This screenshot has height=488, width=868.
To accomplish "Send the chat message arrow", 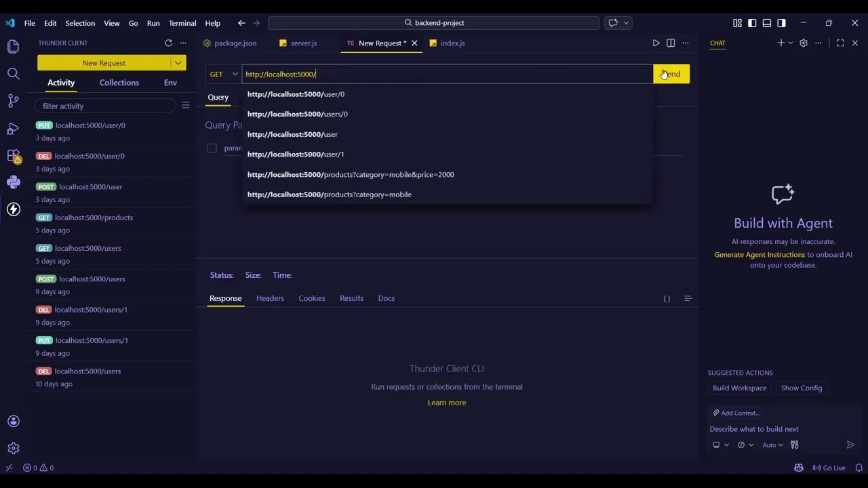I will pyautogui.click(x=850, y=445).
